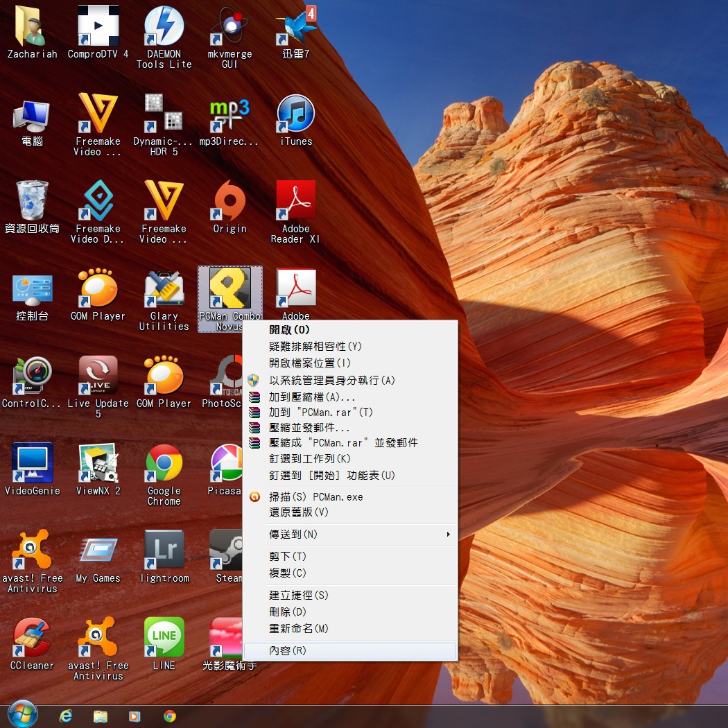Choose 剪下(T) in context menu

pos(350,556)
